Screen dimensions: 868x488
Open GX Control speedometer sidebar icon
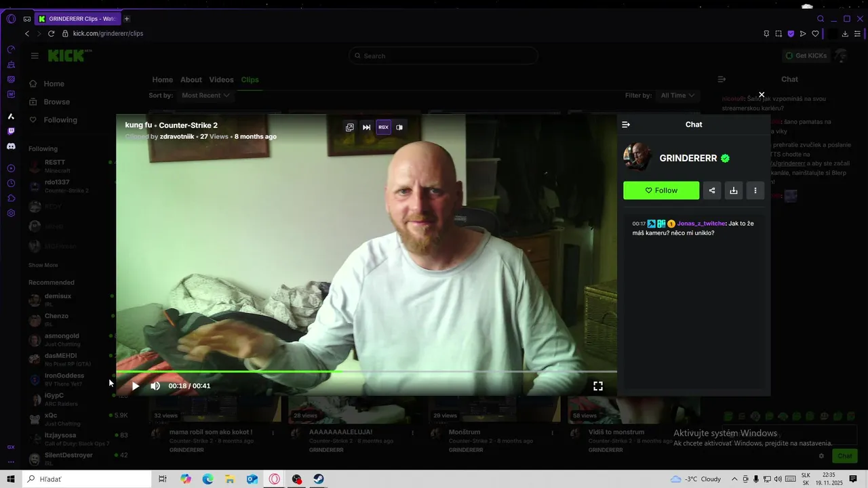pyautogui.click(x=11, y=50)
